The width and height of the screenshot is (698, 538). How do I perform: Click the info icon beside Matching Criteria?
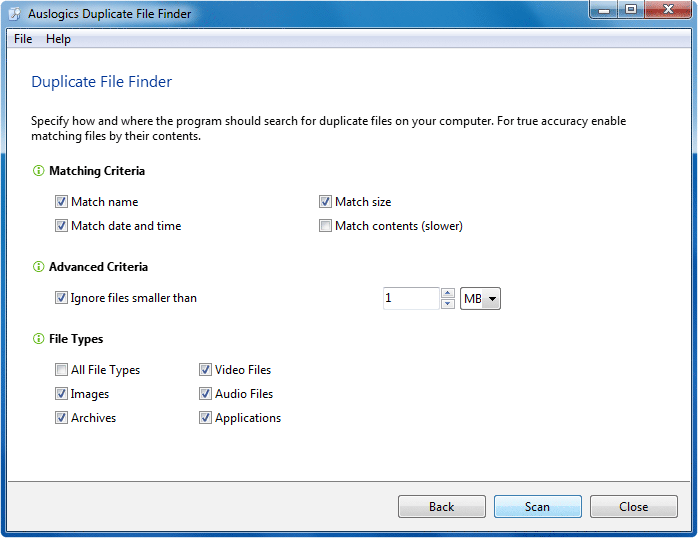coord(39,171)
